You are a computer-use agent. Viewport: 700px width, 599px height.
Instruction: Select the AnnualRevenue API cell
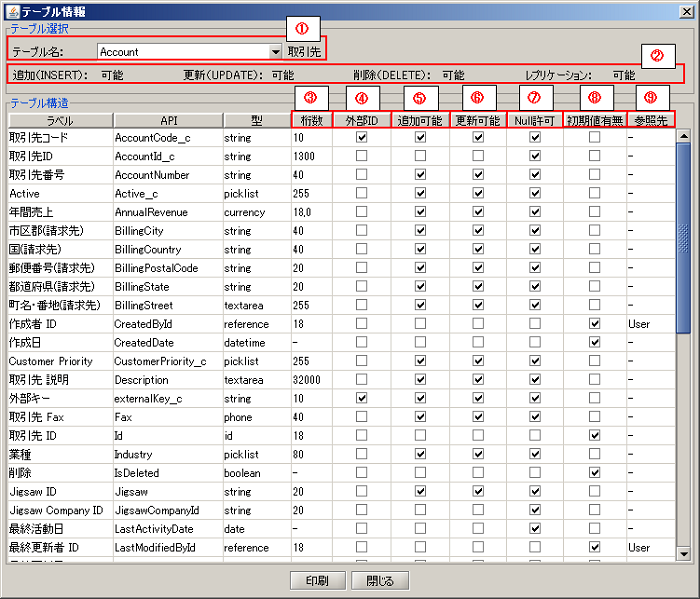[168, 212]
